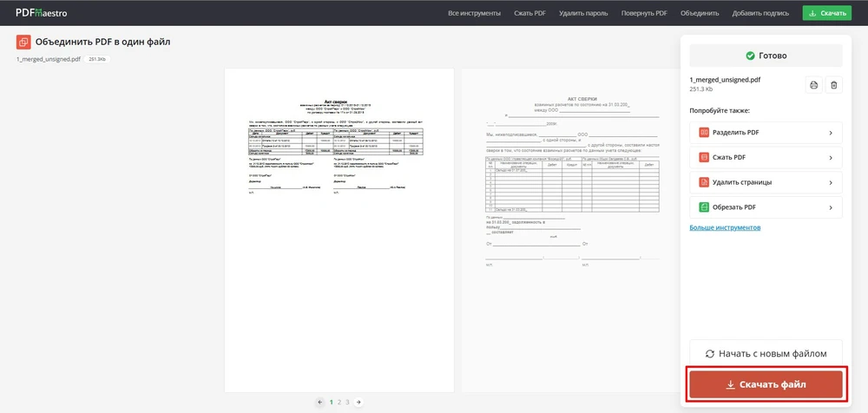Open the Больше инструментов link

point(725,227)
